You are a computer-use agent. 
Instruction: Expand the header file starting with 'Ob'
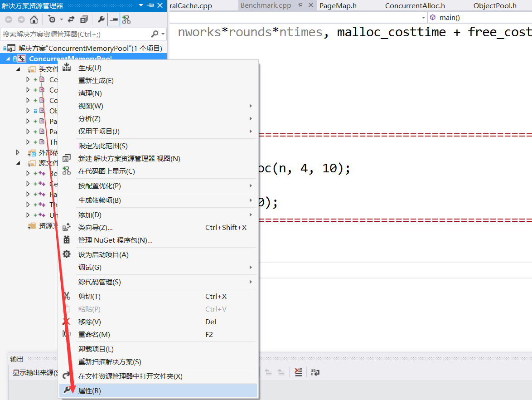(x=28, y=111)
